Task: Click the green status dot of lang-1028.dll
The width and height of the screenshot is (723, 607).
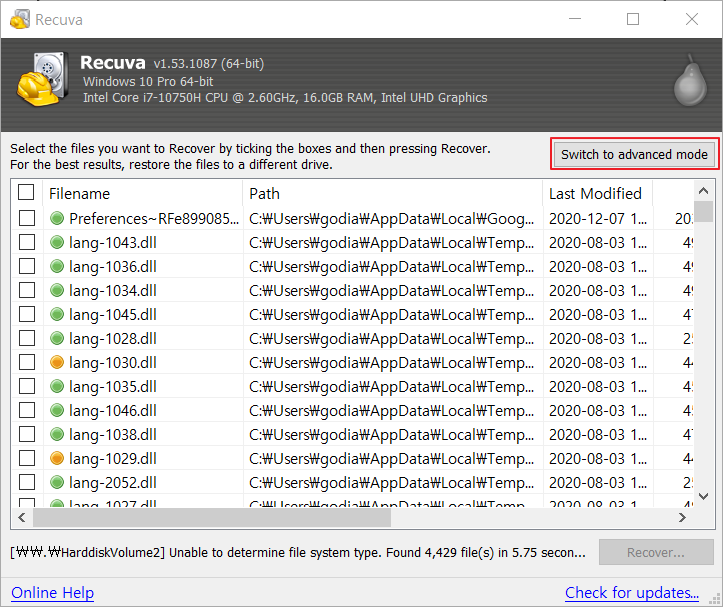Action: 57,338
